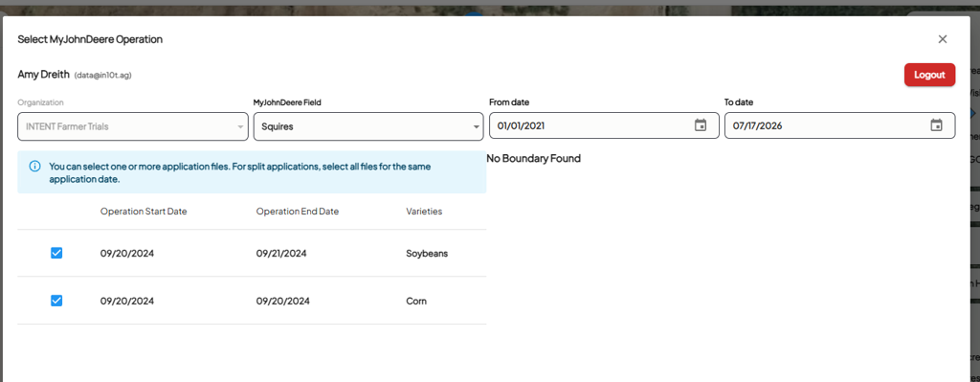Click the Varieties column header
Image resolution: width=980 pixels, height=382 pixels.
pyautogui.click(x=424, y=212)
